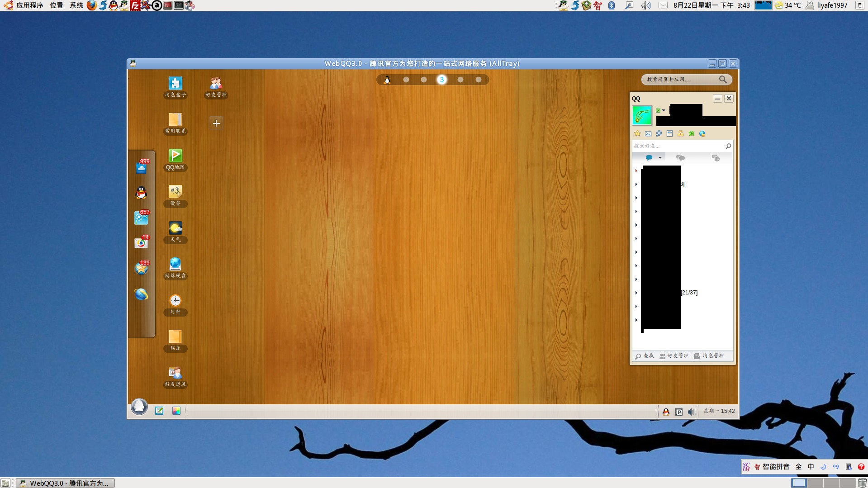Image resolution: width=868 pixels, height=488 pixels.
Task: Open the 位置 Places menu
Action: click(x=57, y=5)
